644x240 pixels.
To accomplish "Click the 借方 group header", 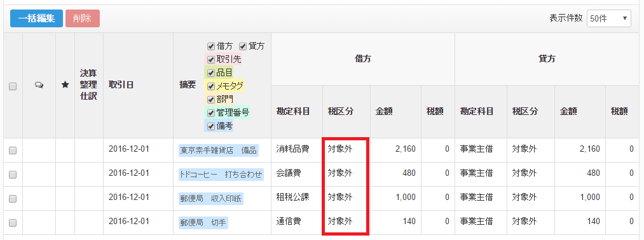I will pyautogui.click(x=362, y=59).
